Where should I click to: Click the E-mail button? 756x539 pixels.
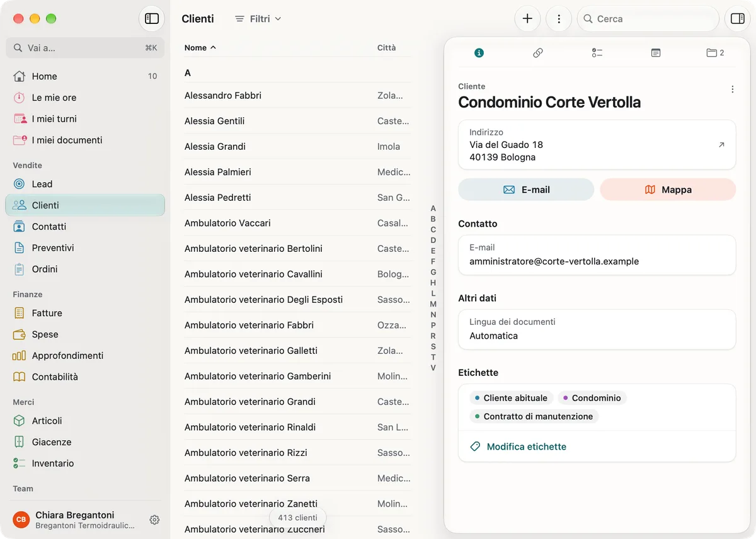526,190
